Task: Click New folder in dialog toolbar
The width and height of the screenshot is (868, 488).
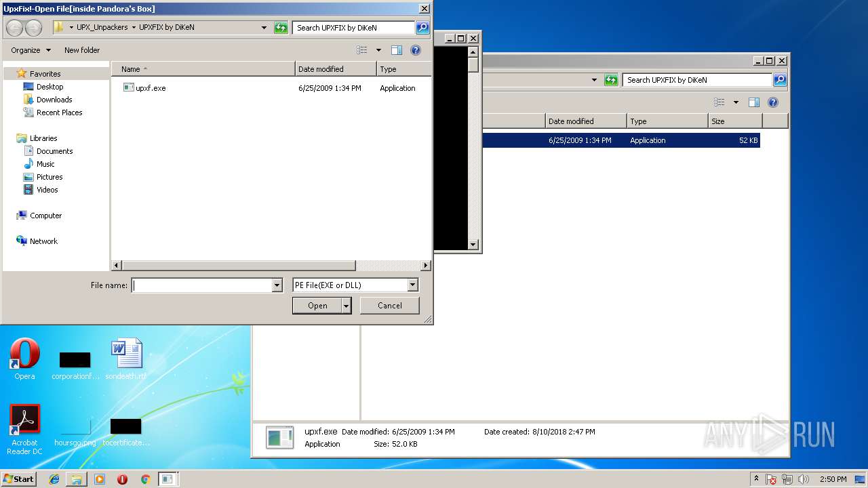Action: 82,50
